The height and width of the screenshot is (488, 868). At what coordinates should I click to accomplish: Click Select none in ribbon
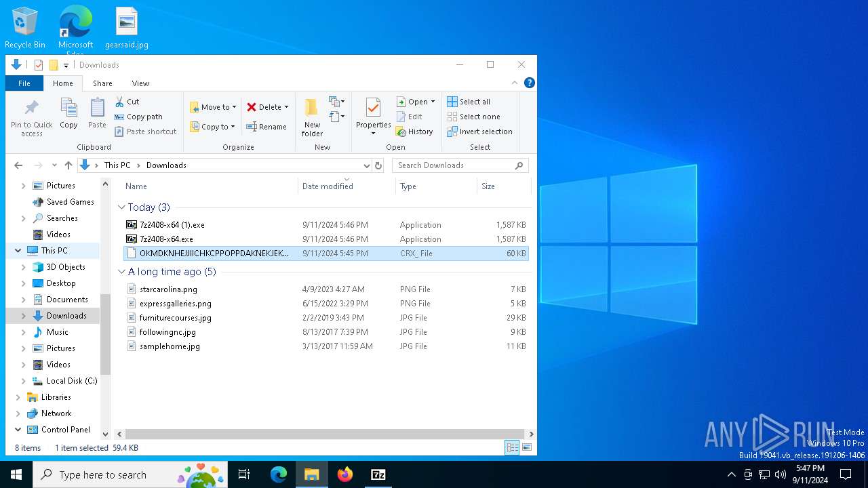473,117
